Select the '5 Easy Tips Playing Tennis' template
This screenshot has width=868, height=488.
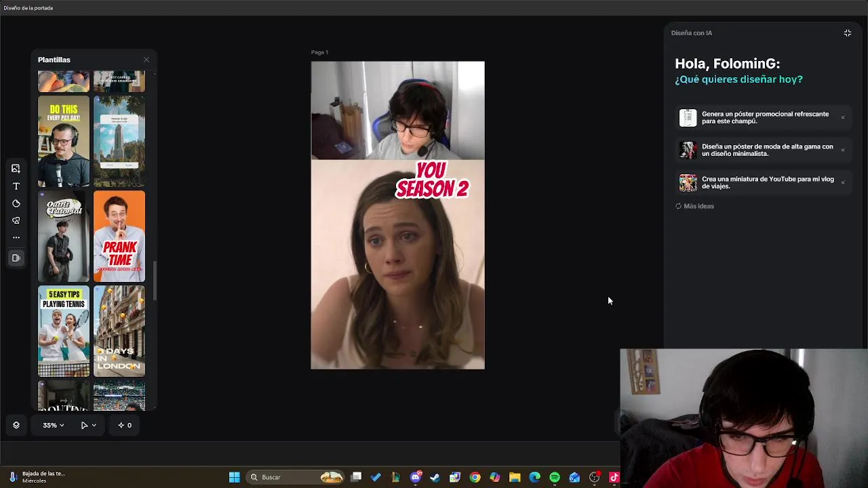click(x=64, y=331)
